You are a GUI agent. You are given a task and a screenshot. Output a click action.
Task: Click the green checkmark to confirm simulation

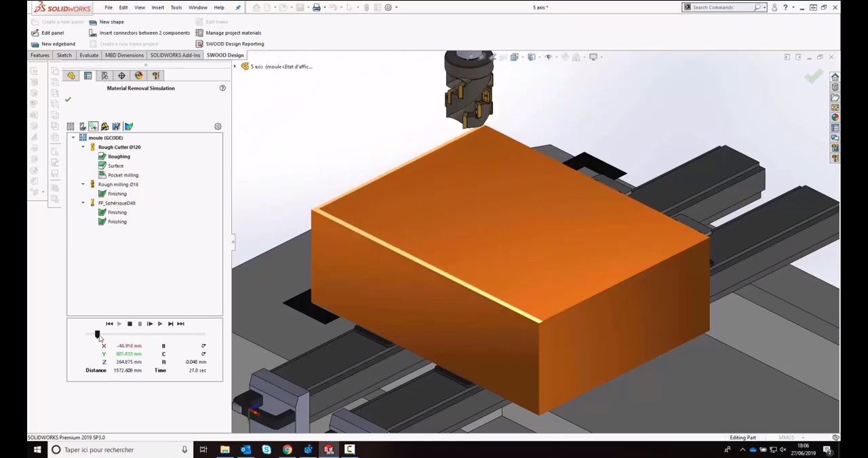[68, 100]
